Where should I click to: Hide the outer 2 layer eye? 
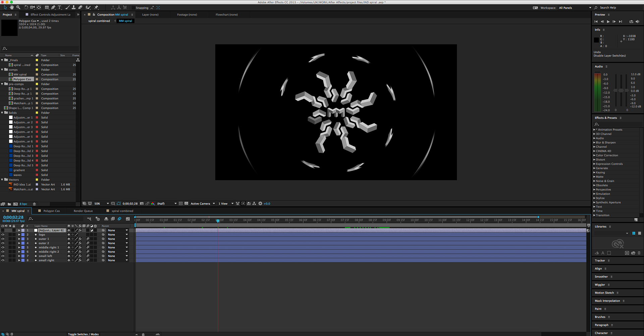tap(3, 243)
